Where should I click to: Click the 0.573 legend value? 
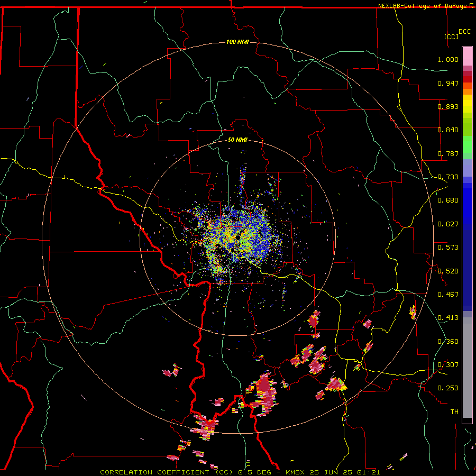(x=448, y=248)
